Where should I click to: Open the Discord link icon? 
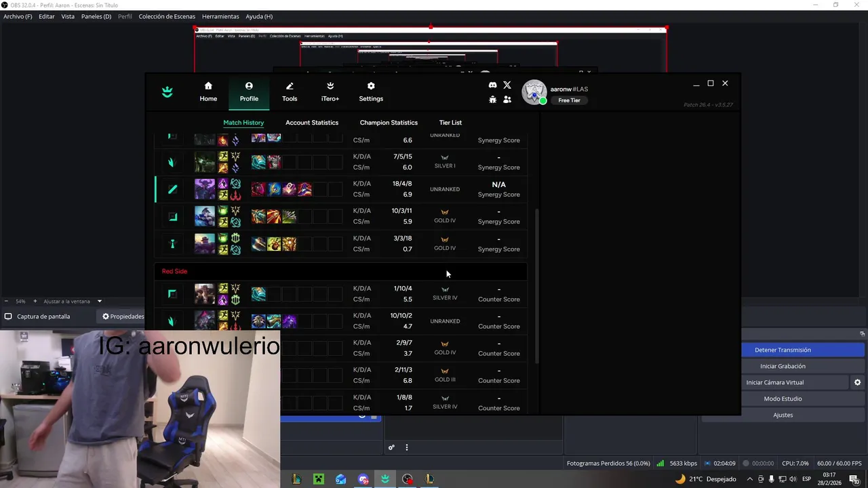click(x=492, y=85)
